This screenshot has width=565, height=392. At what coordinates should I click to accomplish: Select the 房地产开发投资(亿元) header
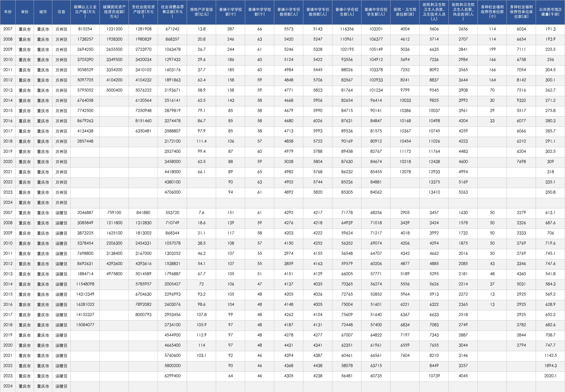[x=202, y=12]
